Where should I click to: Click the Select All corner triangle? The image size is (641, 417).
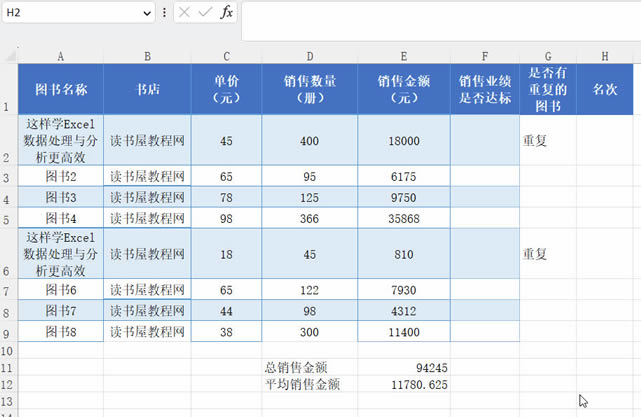tap(9, 57)
